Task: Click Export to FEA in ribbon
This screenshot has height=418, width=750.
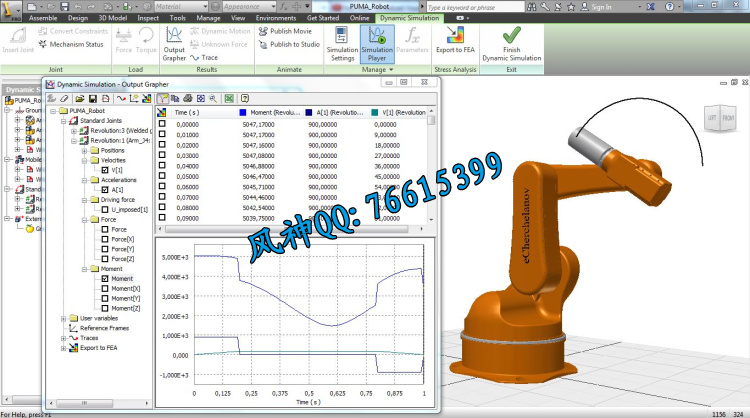Action: [455, 40]
